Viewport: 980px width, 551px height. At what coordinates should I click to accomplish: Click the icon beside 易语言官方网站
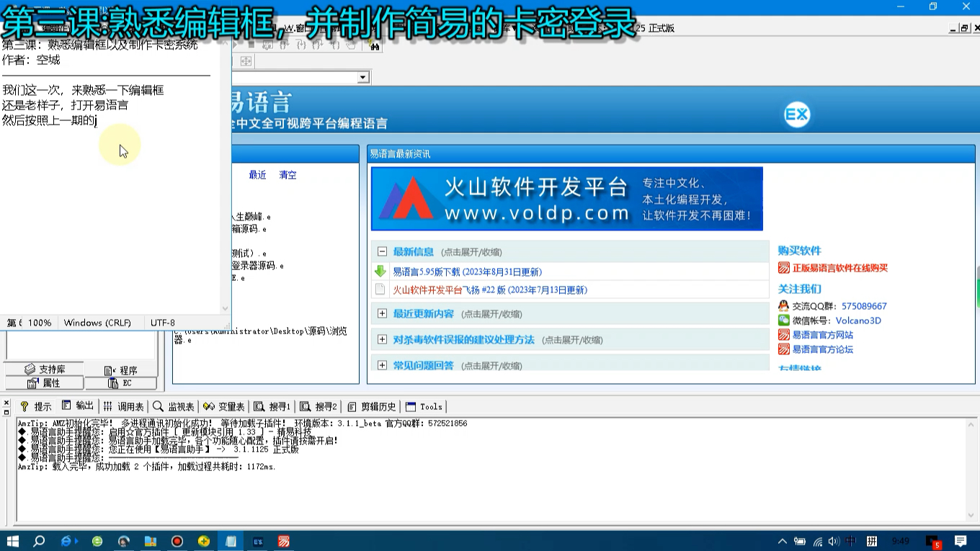point(783,335)
